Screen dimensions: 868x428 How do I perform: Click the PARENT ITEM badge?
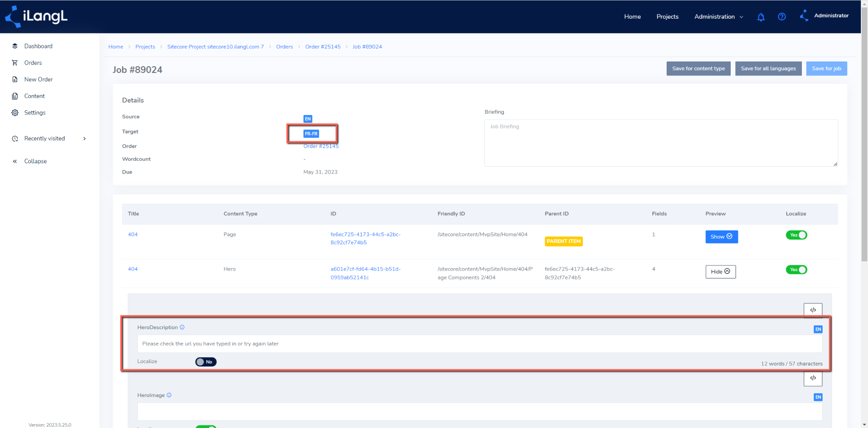[x=564, y=241]
